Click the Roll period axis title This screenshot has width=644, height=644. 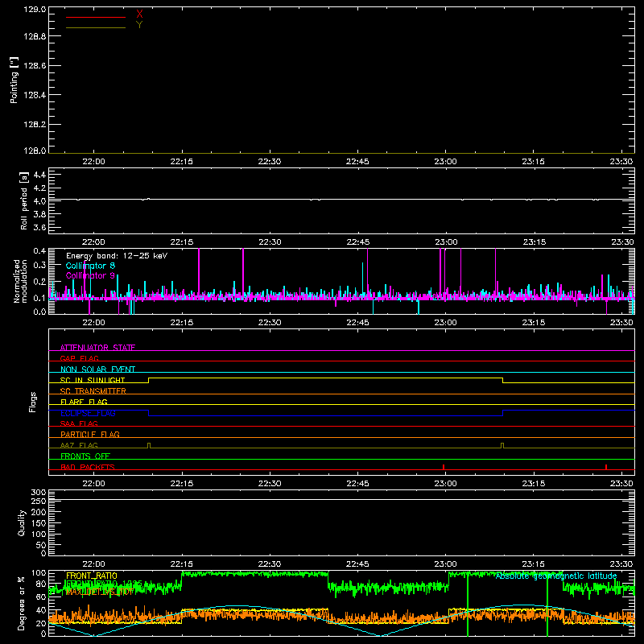click(x=24, y=200)
